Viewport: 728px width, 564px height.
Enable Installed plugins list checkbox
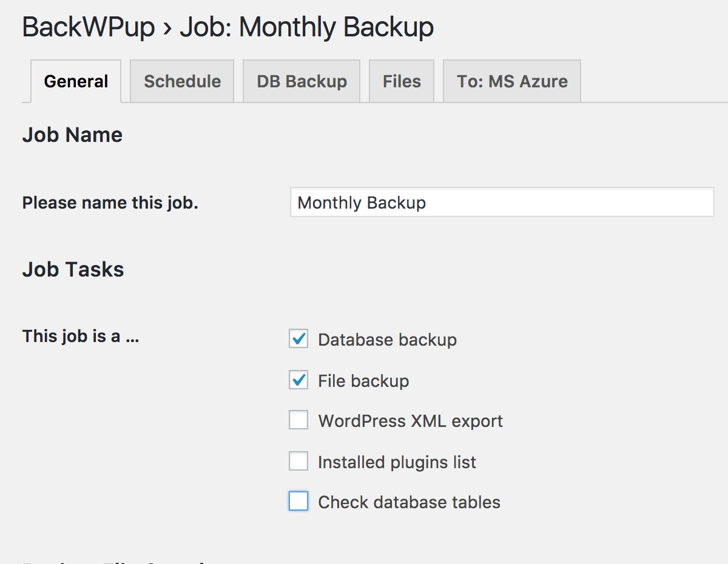tap(298, 462)
